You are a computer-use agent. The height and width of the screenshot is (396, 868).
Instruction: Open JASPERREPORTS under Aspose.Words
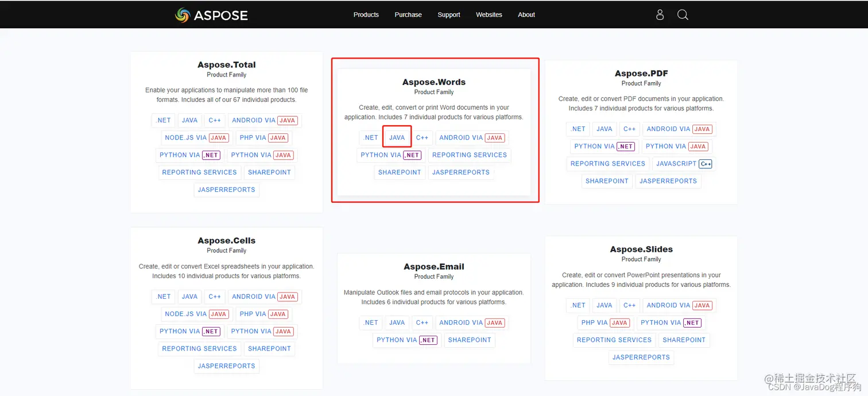tap(461, 172)
